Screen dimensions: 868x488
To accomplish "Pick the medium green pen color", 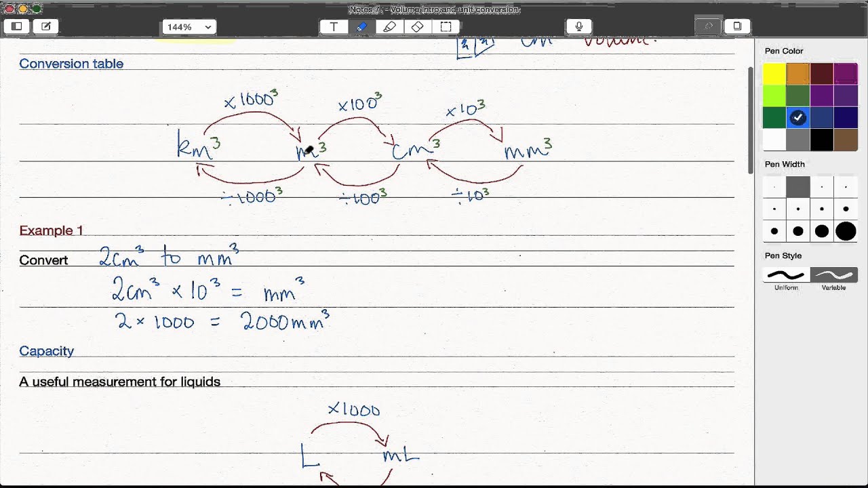I will pos(798,96).
